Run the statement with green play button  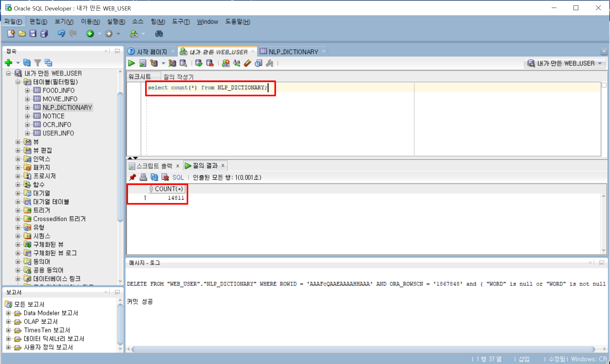(x=131, y=63)
